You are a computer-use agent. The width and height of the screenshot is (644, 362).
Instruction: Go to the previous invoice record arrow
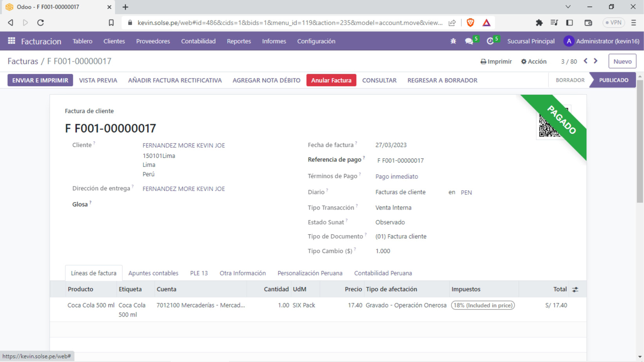[586, 61]
